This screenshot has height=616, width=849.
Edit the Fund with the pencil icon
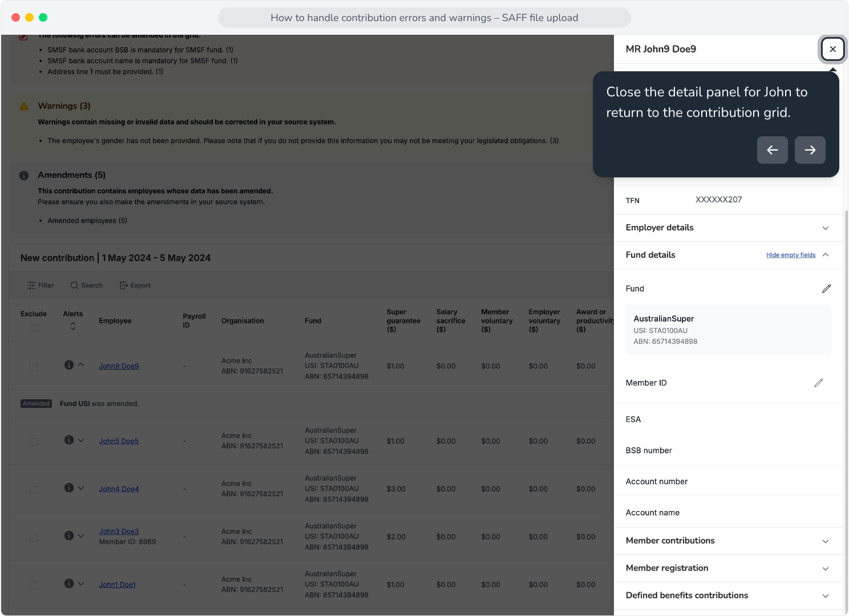826,289
